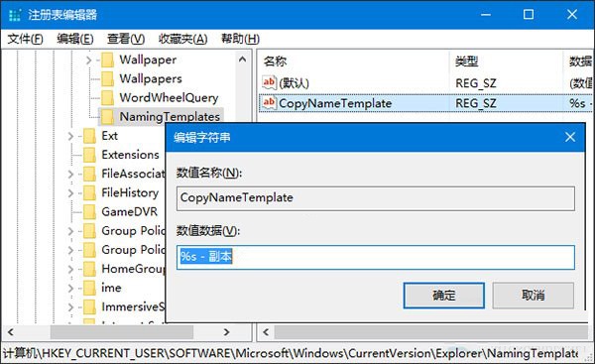Minimize the registry editor window

pyautogui.click(x=486, y=15)
